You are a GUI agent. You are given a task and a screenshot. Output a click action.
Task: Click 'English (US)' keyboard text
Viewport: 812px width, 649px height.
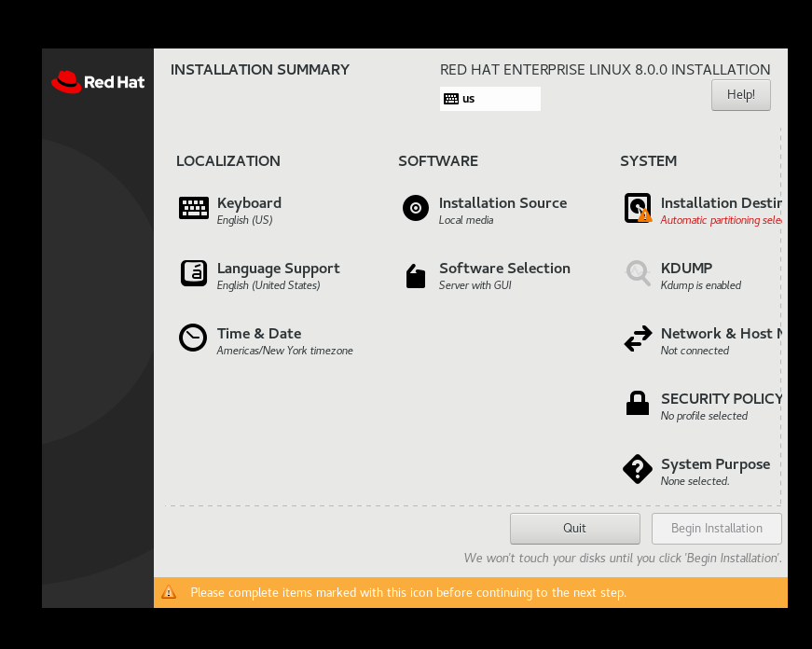244,220
